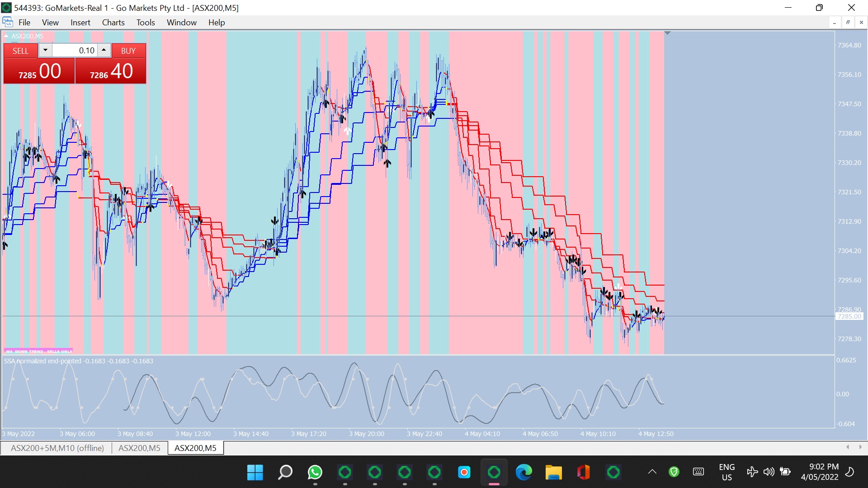Click the BUY button in trade panel
This screenshot has height=488, width=868.
pos(128,51)
